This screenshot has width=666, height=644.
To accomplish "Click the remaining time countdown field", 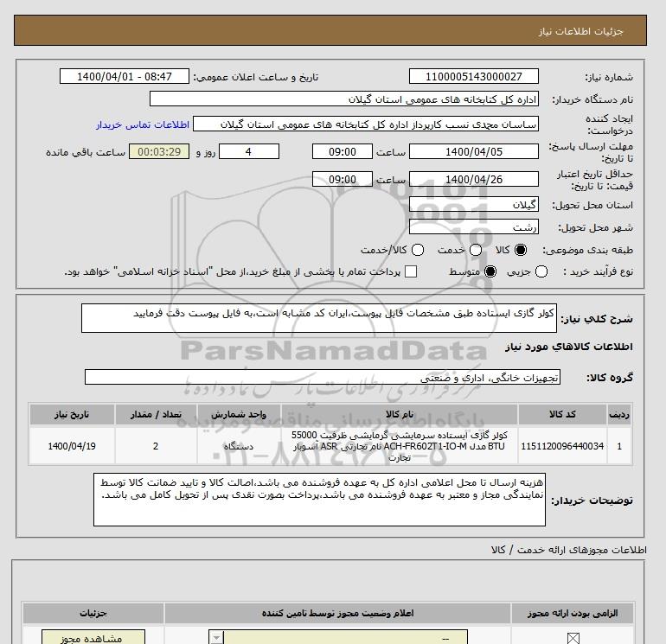I will click(x=158, y=151).
